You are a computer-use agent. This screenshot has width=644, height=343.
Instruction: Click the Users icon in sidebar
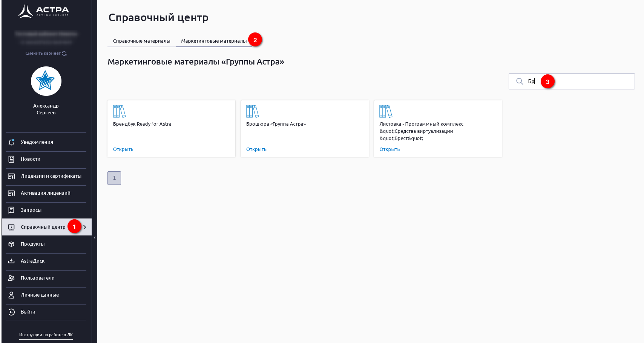click(11, 278)
